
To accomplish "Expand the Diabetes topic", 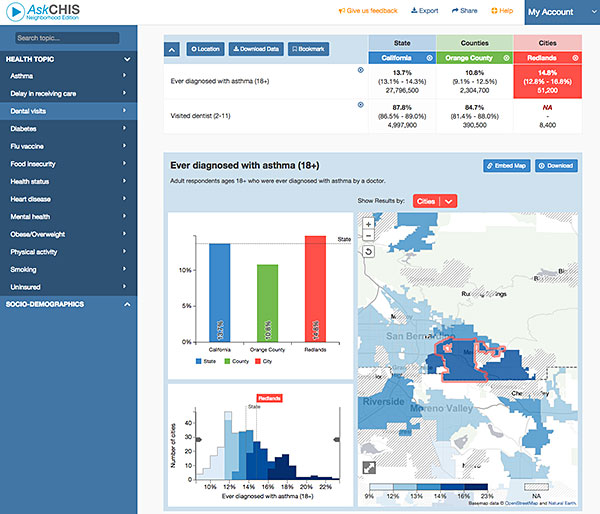I will tap(68, 129).
